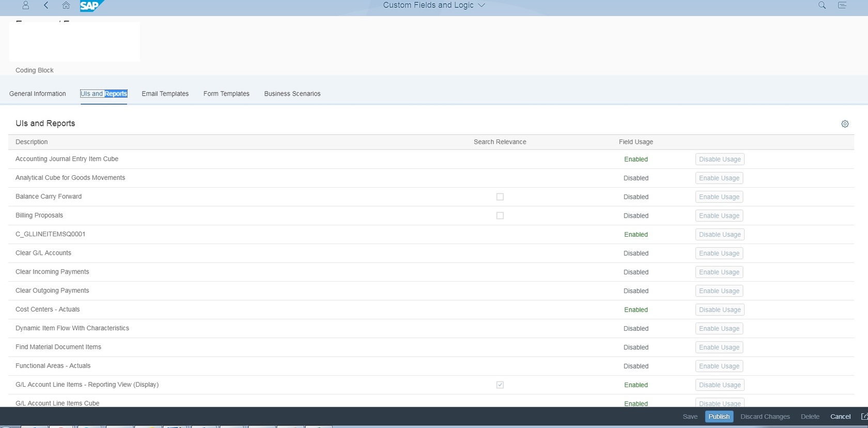The height and width of the screenshot is (428, 868).
Task: Click the Description column header
Action: (32, 142)
